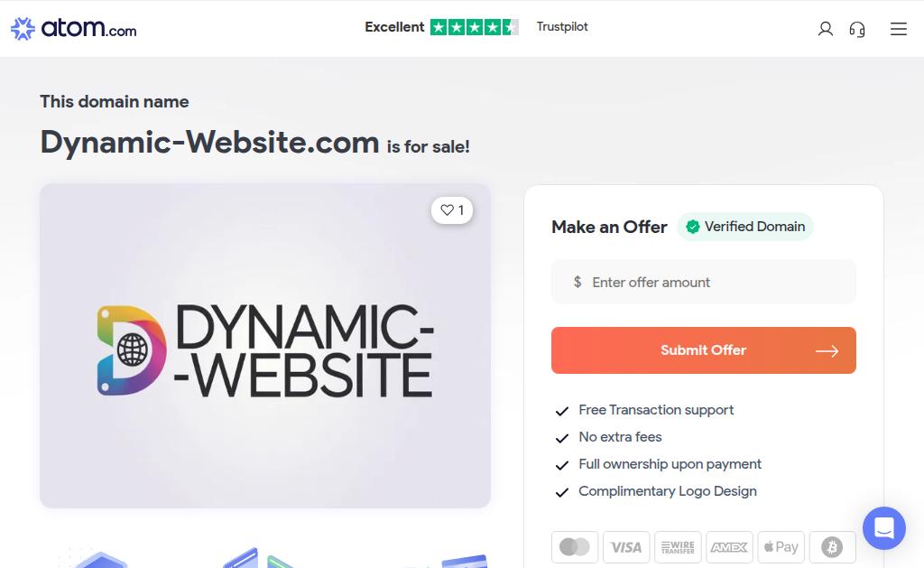Select the Wire Transfer payment icon
Screen dimensions: 924x568
click(678, 546)
